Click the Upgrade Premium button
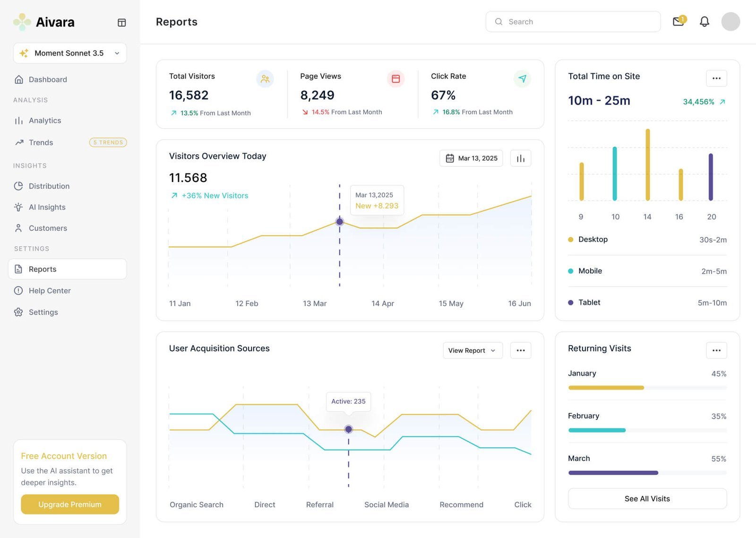This screenshot has width=756, height=538. click(69, 504)
